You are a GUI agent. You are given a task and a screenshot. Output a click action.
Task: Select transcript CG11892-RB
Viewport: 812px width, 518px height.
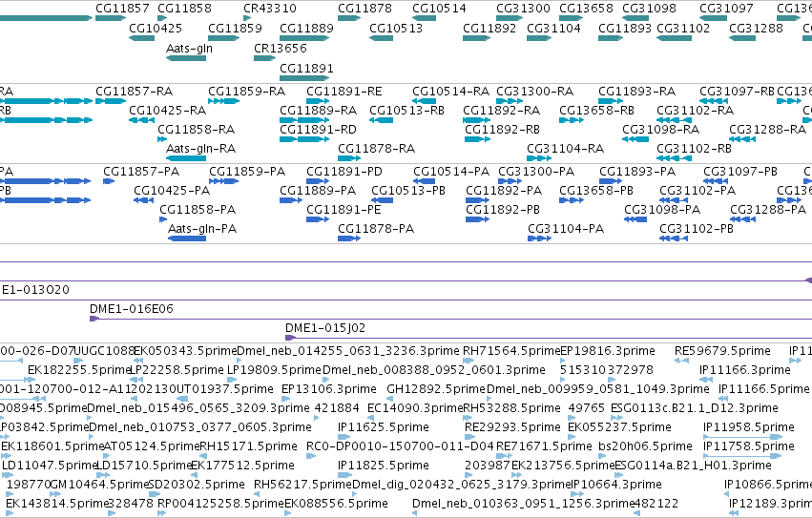coord(502,130)
